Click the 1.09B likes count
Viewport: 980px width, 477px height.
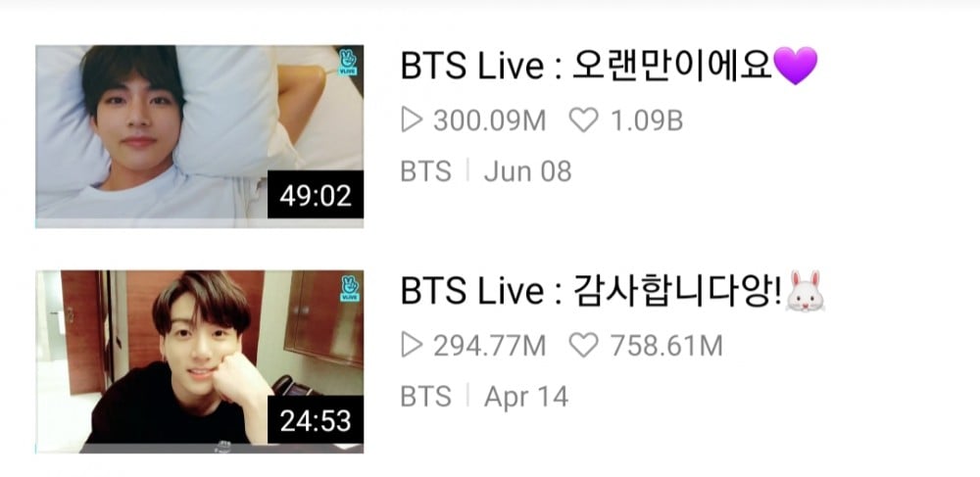pyautogui.click(x=646, y=120)
